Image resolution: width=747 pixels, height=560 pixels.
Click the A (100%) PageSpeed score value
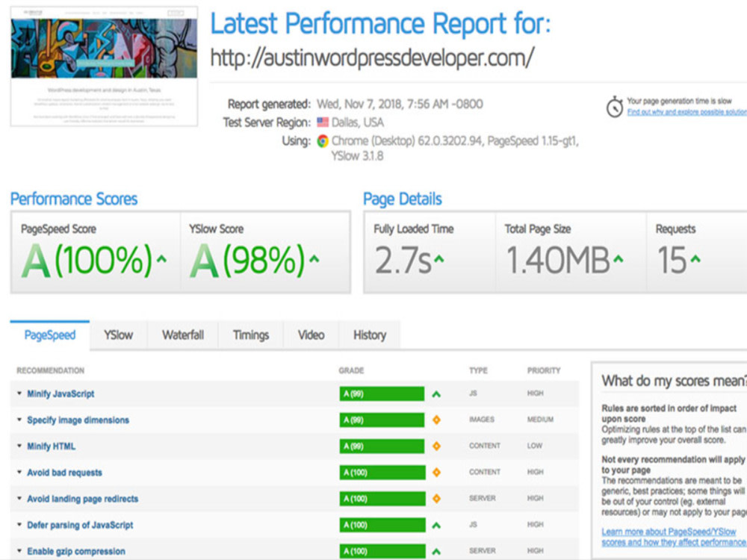pyautogui.click(x=87, y=260)
